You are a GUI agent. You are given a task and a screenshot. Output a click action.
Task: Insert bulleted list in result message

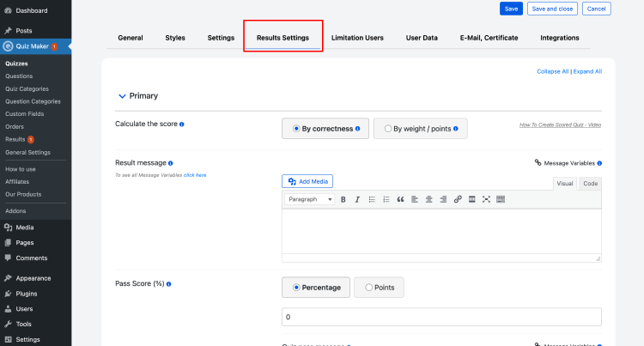[372, 199]
